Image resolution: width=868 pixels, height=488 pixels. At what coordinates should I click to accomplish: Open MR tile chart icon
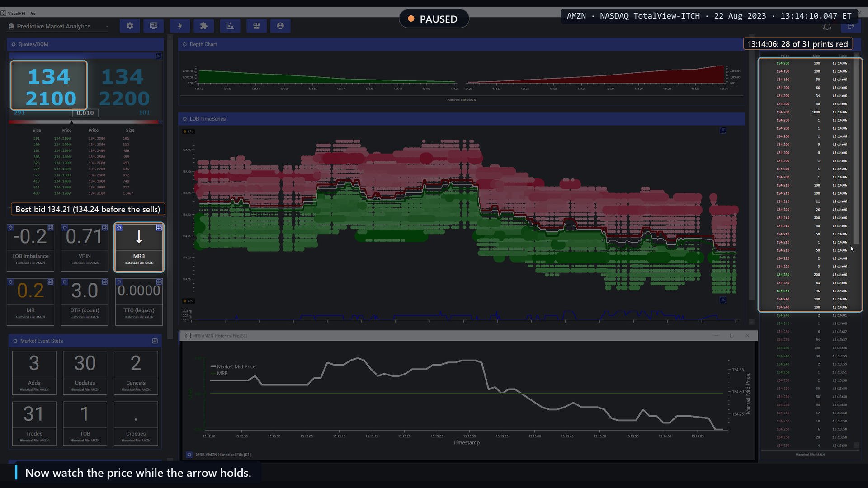click(51, 282)
